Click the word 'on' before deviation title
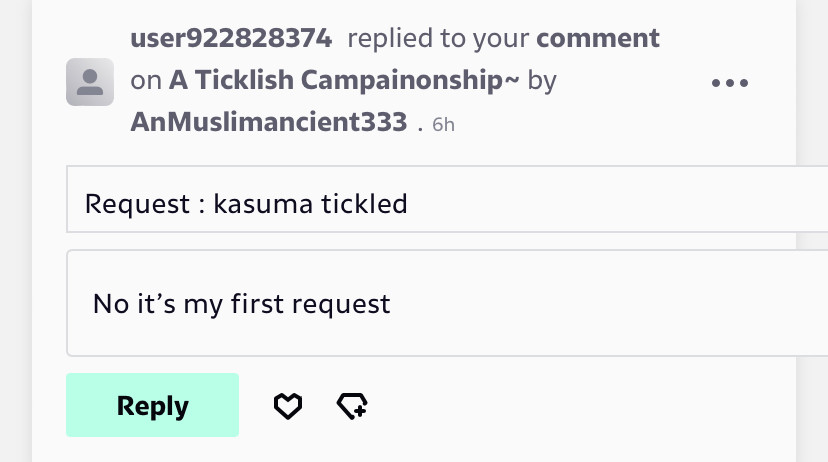828x462 pixels. click(x=146, y=81)
